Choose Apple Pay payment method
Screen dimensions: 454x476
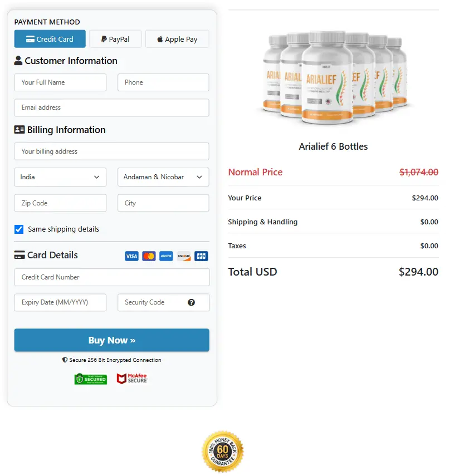[177, 39]
